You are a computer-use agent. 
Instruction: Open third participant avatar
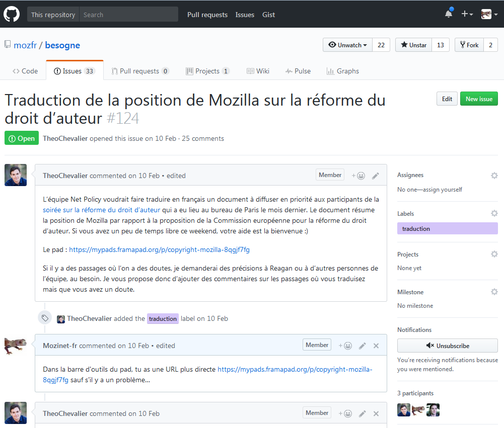433,410
